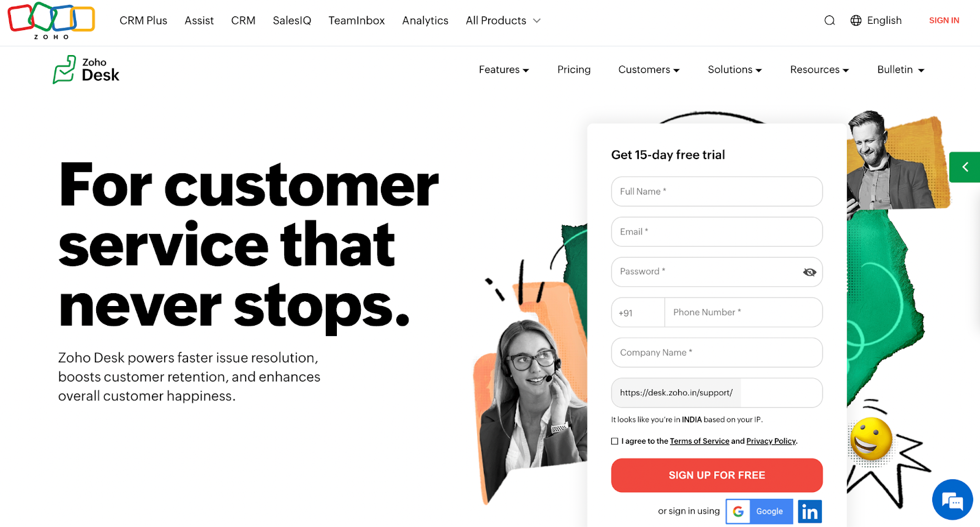Open the country code +91 selector
980x527 pixels.
click(x=638, y=313)
